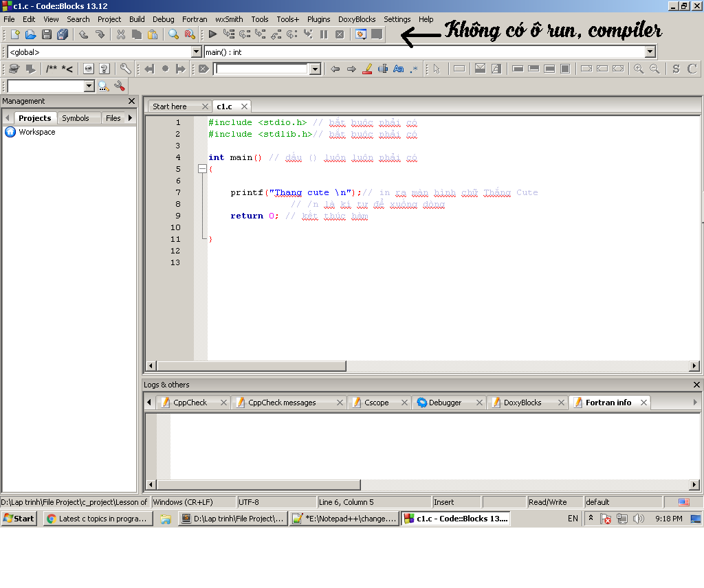The height and width of the screenshot is (588, 704).
Task: Save the current file with the floppy icon
Action: pos(46,34)
